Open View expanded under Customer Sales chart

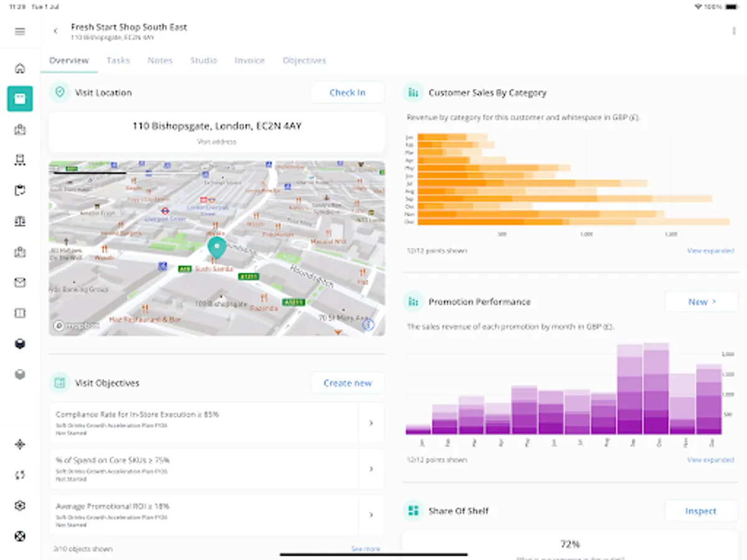[710, 251]
